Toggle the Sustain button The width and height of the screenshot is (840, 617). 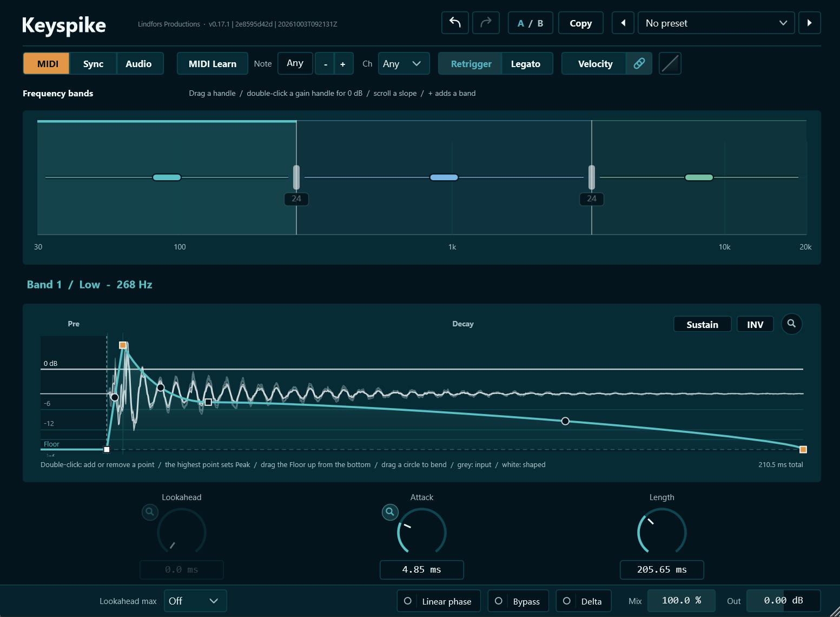(x=702, y=324)
